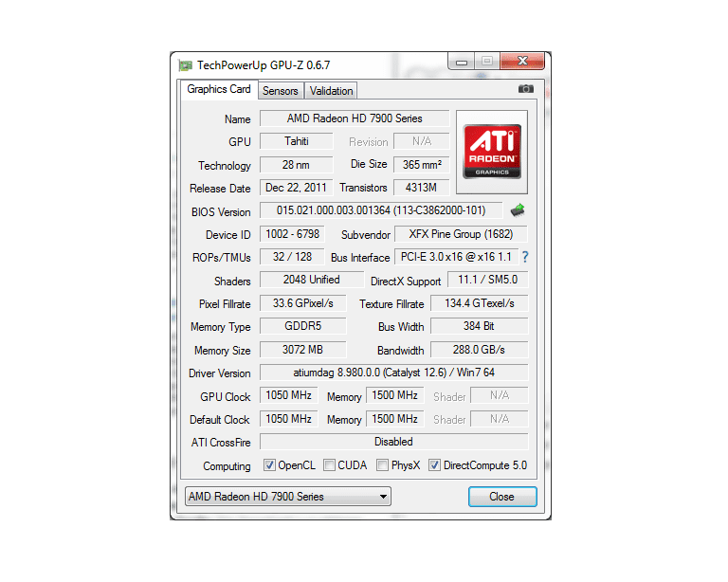Click the Die Size field 365 mm²

(422, 165)
